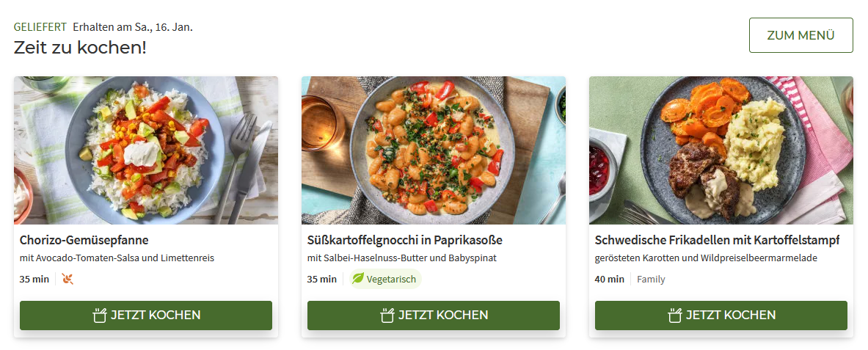Click cooking pot icon on Frikadellen JETZT KOCHEN
The height and width of the screenshot is (350, 868).
tap(674, 316)
